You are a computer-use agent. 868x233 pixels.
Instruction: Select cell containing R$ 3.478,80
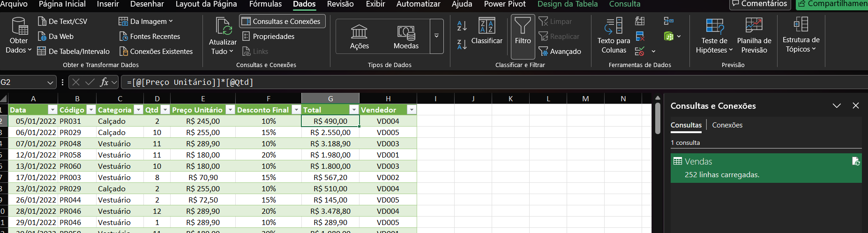330,211
